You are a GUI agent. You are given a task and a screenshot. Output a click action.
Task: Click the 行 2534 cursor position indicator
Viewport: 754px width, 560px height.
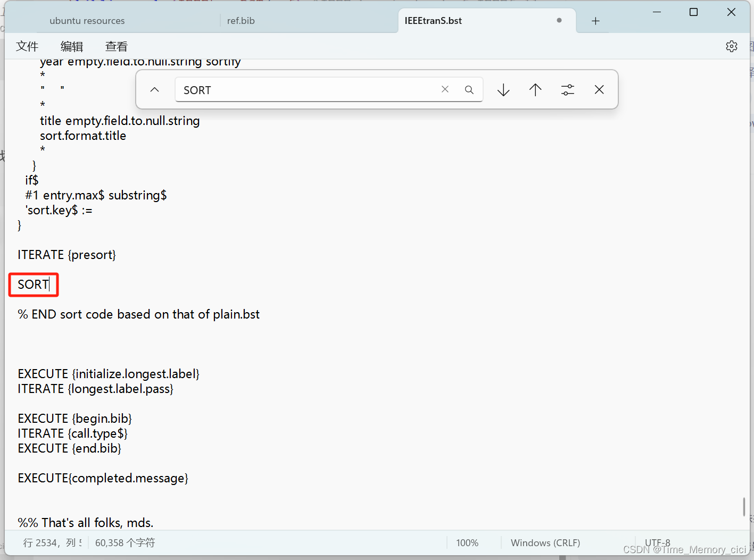[x=52, y=542]
